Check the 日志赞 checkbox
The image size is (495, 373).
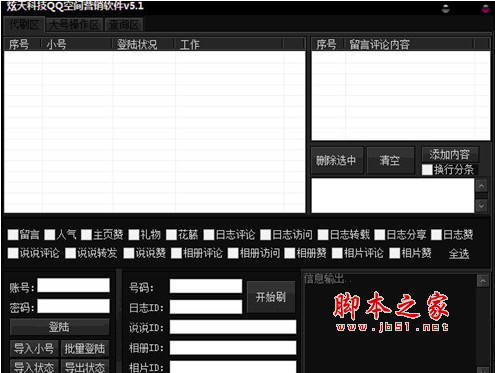tap(436, 235)
